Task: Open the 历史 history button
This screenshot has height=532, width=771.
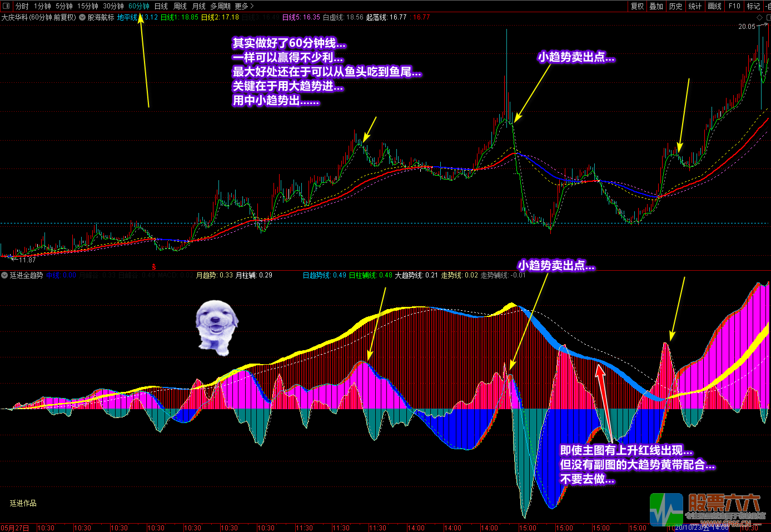Action: (x=676, y=6)
